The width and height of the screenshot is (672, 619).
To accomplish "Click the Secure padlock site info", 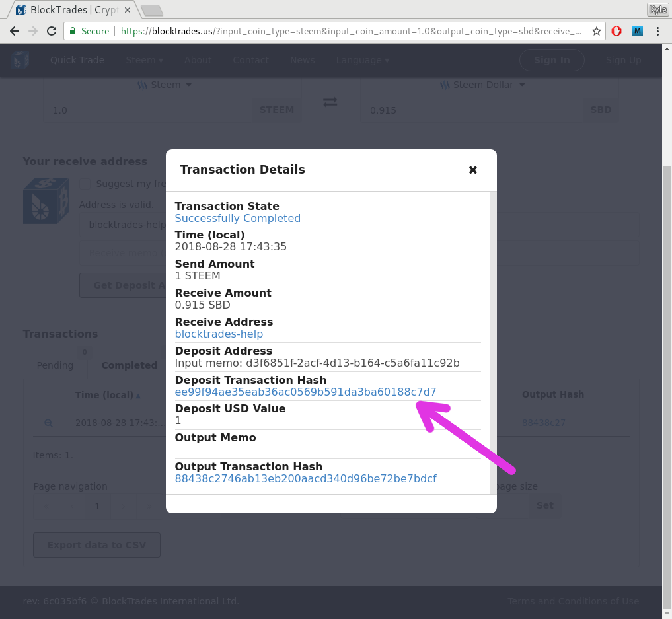I will 90,31.
